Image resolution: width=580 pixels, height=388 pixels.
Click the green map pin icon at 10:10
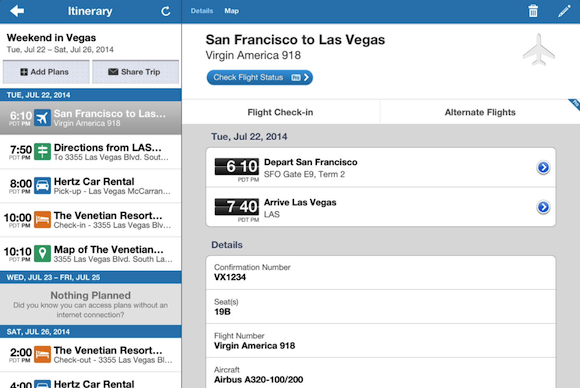click(x=43, y=254)
